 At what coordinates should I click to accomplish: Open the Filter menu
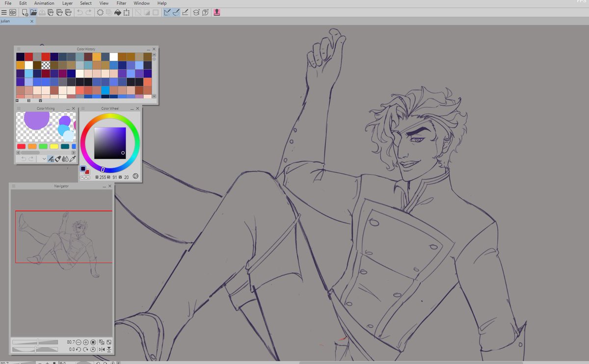pos(121,3)
